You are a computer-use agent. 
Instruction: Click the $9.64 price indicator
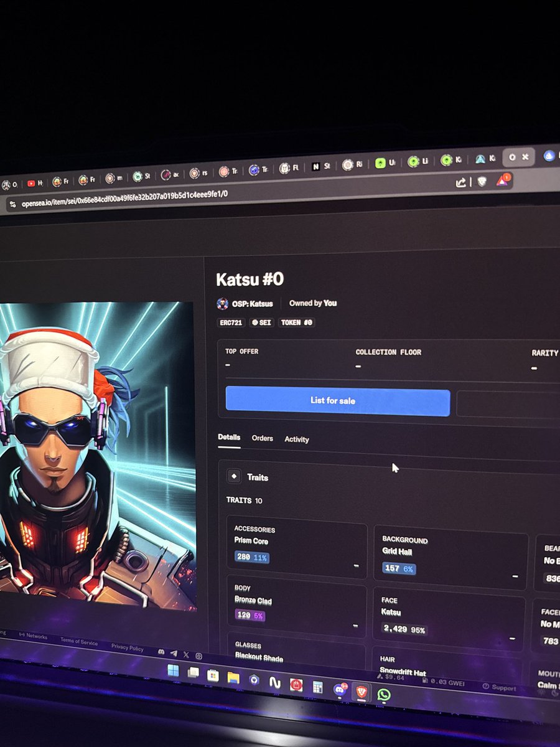(x=391, y=676)
